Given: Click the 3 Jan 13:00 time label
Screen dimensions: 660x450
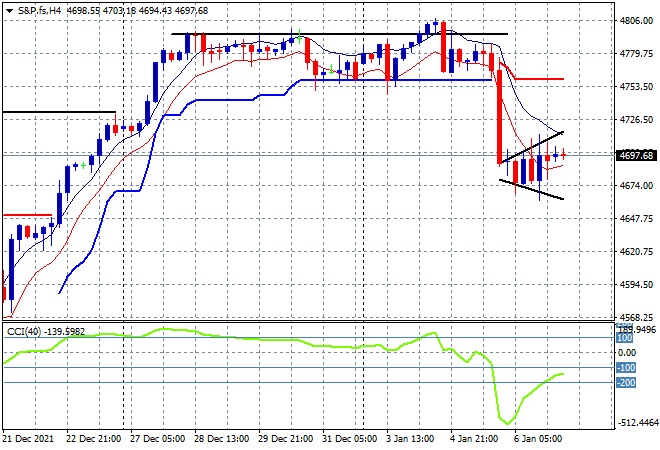Looking at the screenshot, I should (x=410, y=439).
